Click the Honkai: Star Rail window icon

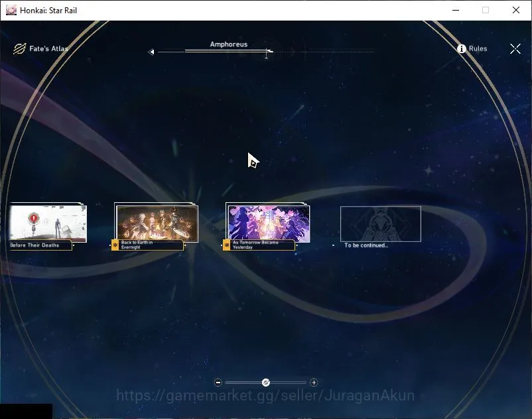tap(11, 10)
